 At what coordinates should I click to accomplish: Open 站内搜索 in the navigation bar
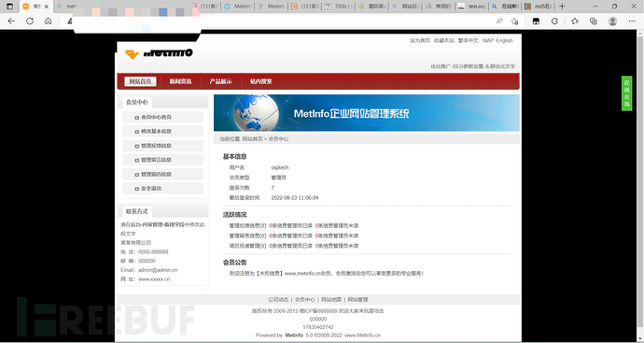pos(260,81)
